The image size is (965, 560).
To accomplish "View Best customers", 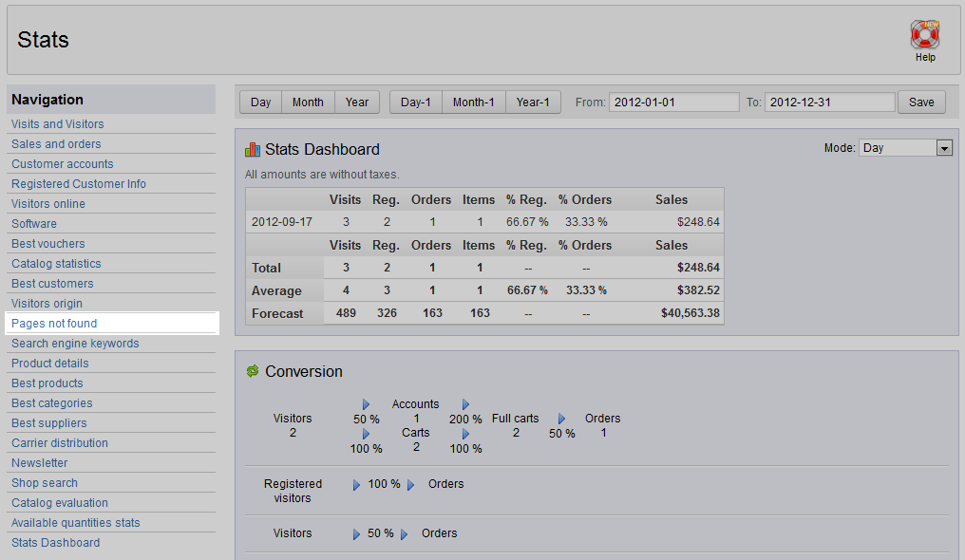I will pos(52,284).
